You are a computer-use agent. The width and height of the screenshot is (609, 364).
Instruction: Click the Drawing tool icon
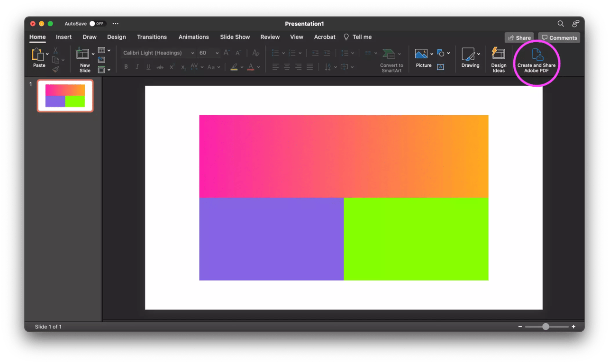(468, 54)
